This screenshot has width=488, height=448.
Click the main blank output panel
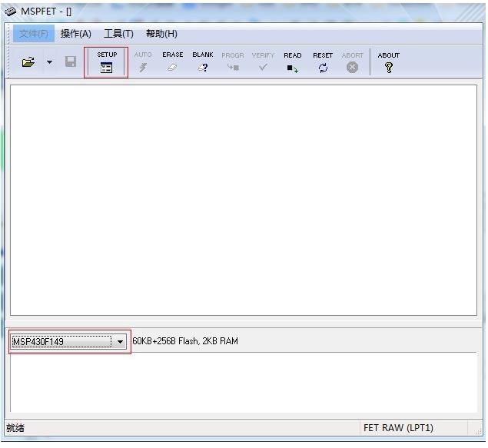click(x=244, y=200)
